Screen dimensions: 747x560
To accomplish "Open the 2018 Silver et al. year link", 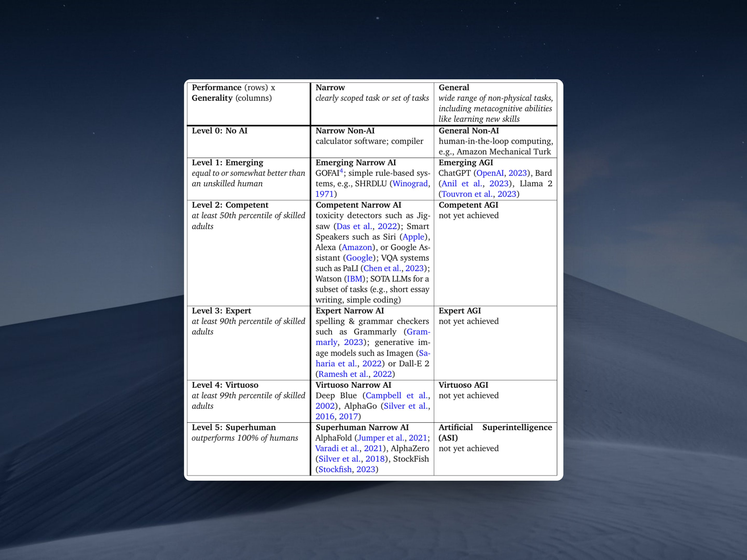I will (x=375, y=459).
